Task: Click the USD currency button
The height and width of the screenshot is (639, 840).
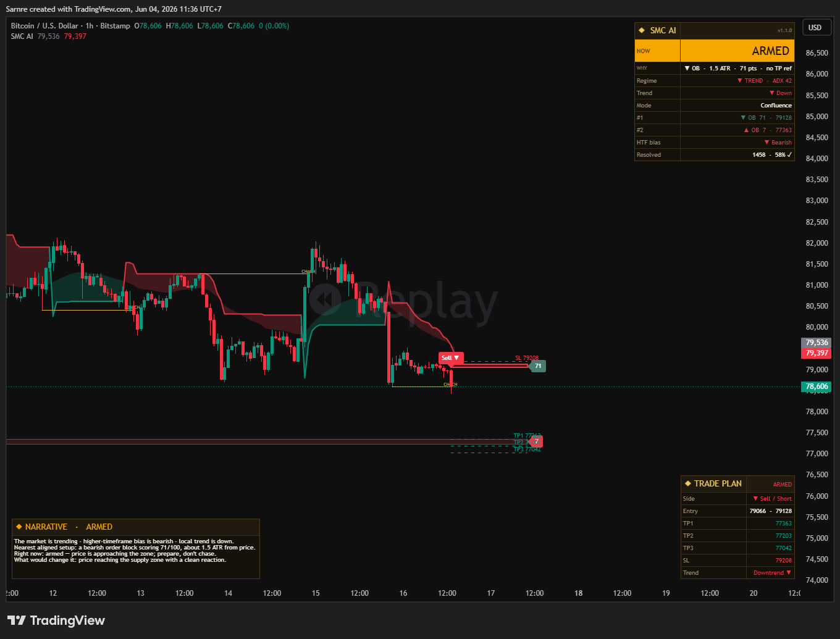Action: pos(815,28)
